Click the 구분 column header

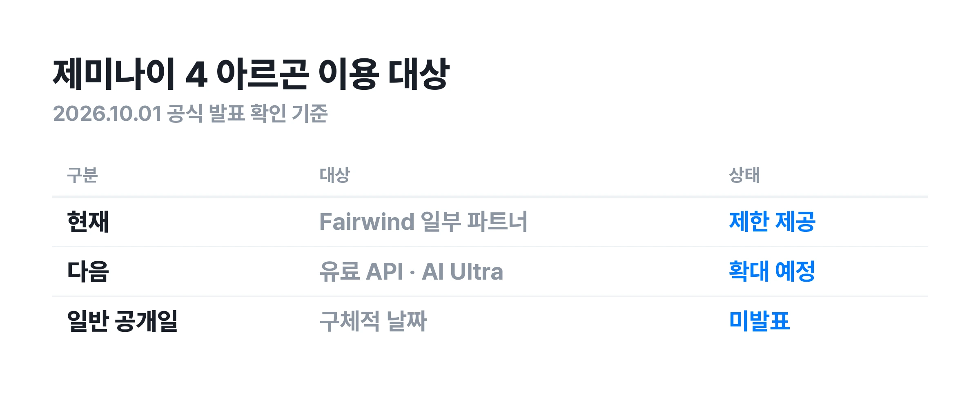point(82,175)
